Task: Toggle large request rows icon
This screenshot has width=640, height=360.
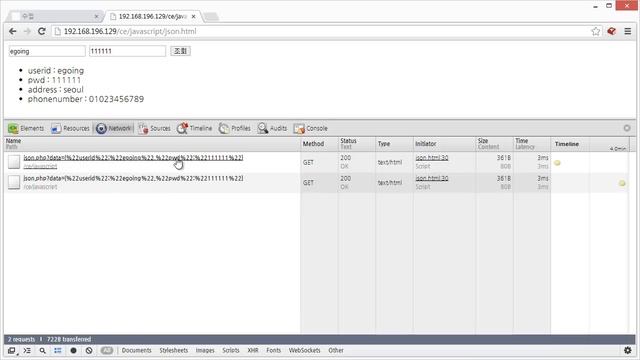Action: [x=58, y=351]
